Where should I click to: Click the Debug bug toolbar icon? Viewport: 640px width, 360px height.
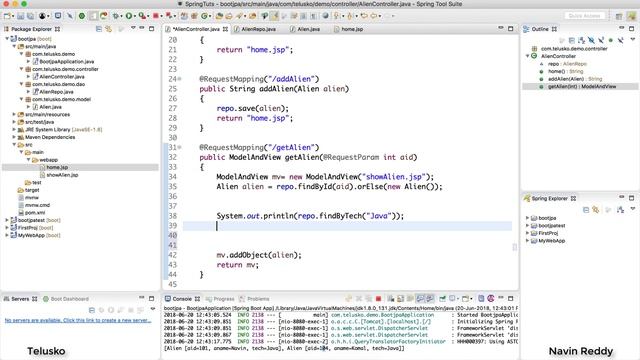point(116,16)
